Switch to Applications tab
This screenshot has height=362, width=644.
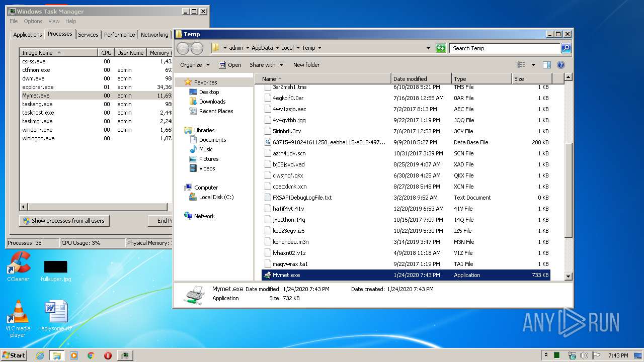point(27,35)
